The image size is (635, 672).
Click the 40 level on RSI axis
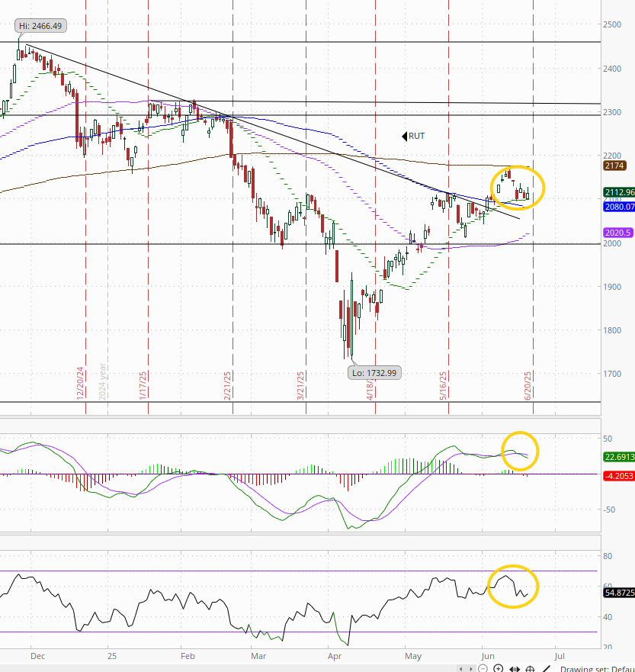608,617
